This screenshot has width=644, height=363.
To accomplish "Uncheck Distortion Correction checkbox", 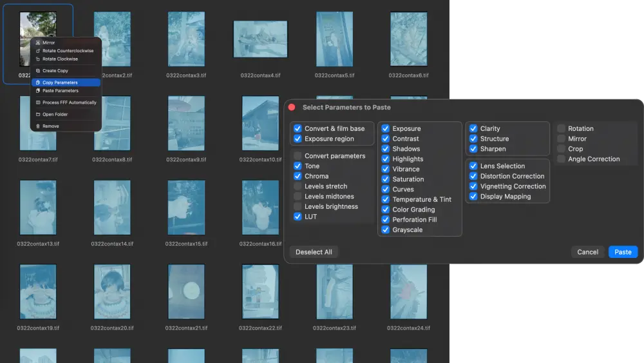I will coord(473,176).
